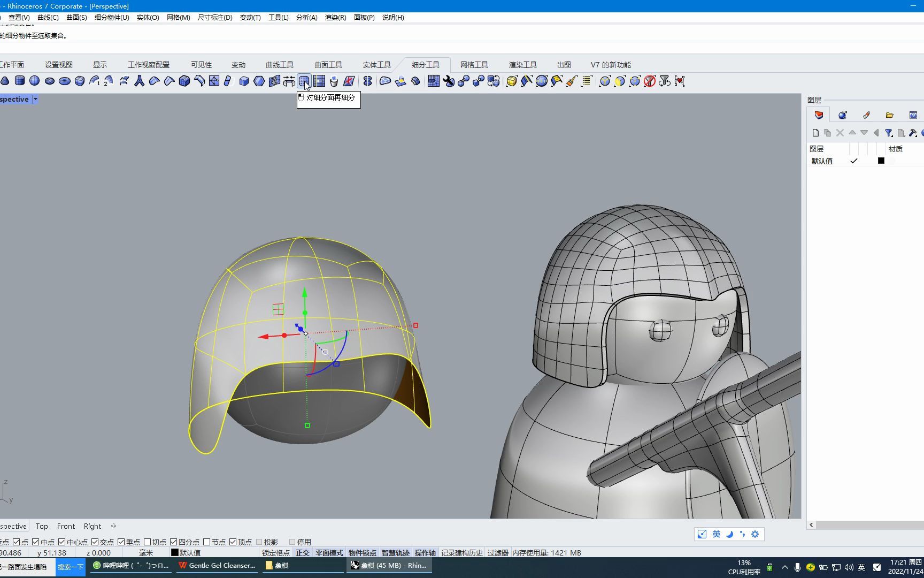The image size is (924, 578).
Task: Switch to the 曲面工具 toolbar tab
Action: click(x=328, y=65)
